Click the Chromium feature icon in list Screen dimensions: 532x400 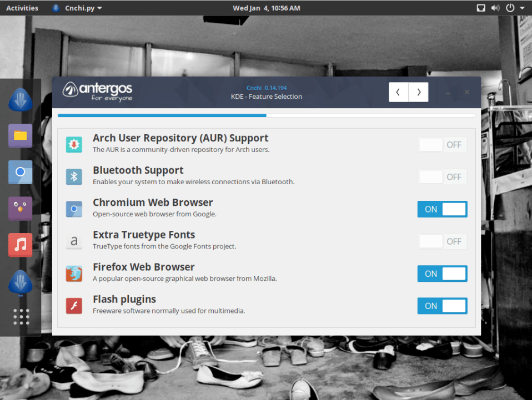pyautogui.click(x=74, y=209)
